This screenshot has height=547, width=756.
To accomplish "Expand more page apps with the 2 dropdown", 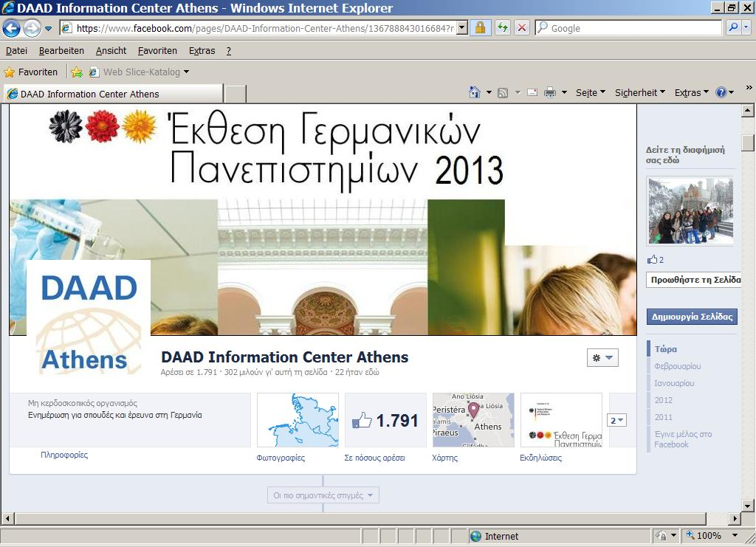I will tap(616, 420).
